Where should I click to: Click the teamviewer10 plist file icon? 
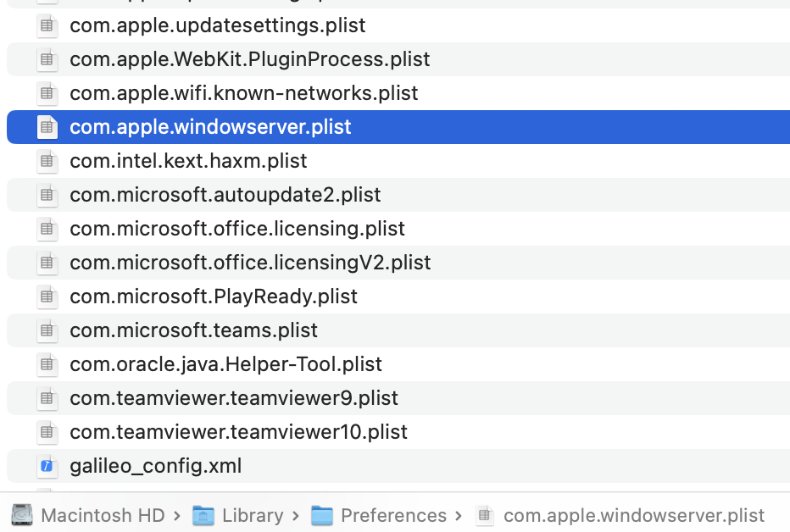tap(47, 432)
